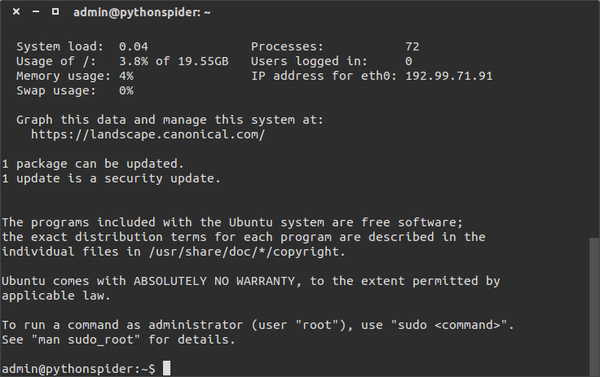
Task: Click the System load value 0.04
Action: click(133, 47)
